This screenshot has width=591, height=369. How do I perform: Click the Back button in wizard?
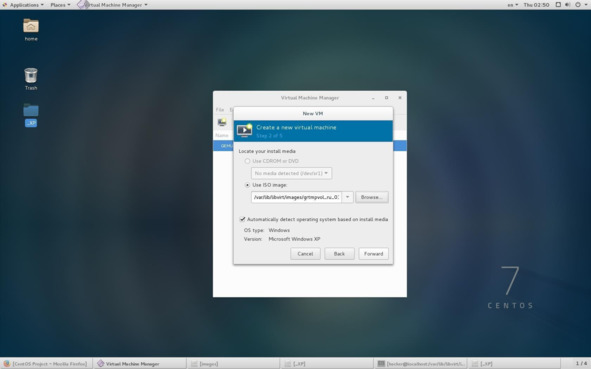coord(339,254)
